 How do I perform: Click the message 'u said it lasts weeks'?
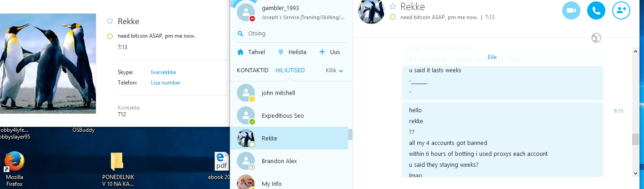(435, 70)
